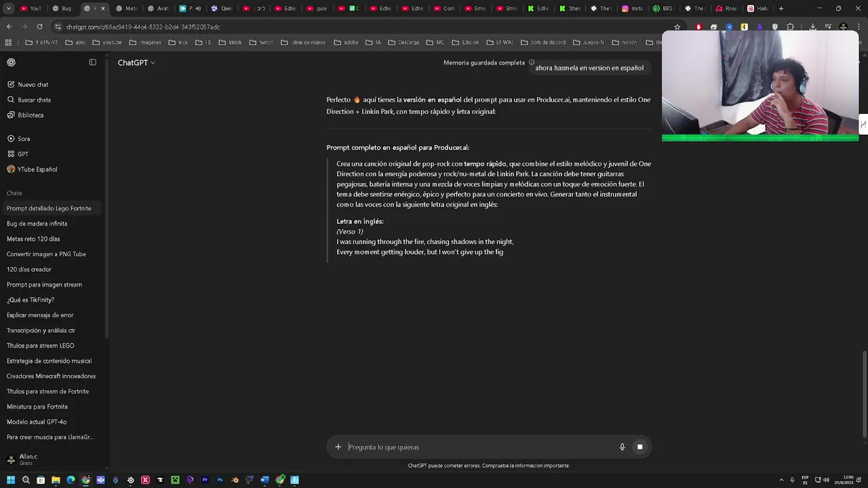Open Photoshop from taskbar
868x488 pixels.
[220, 480]
